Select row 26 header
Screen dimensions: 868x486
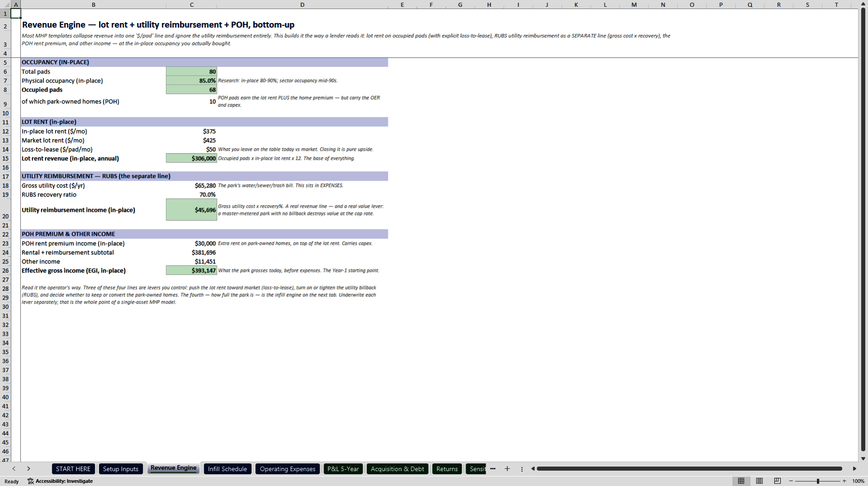click(5, 271)
